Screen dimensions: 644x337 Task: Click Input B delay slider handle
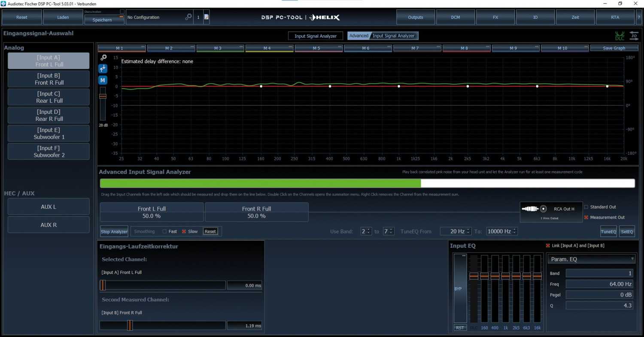[x=130, y=325]
